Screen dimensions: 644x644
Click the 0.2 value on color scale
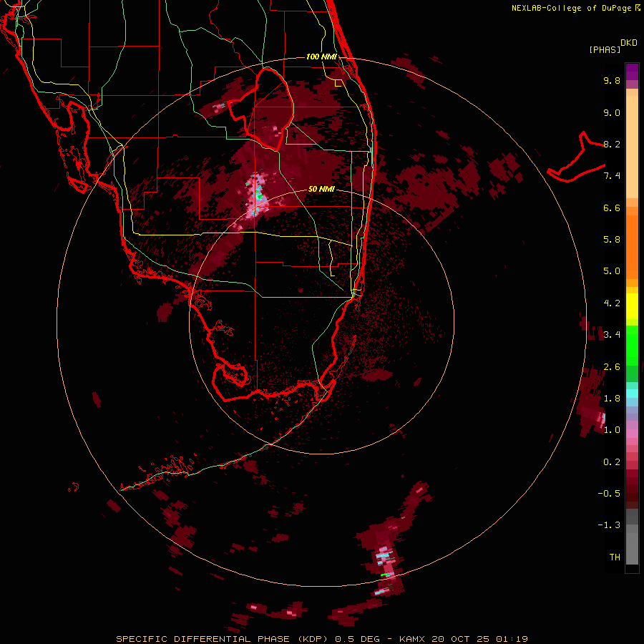(612, 462)
